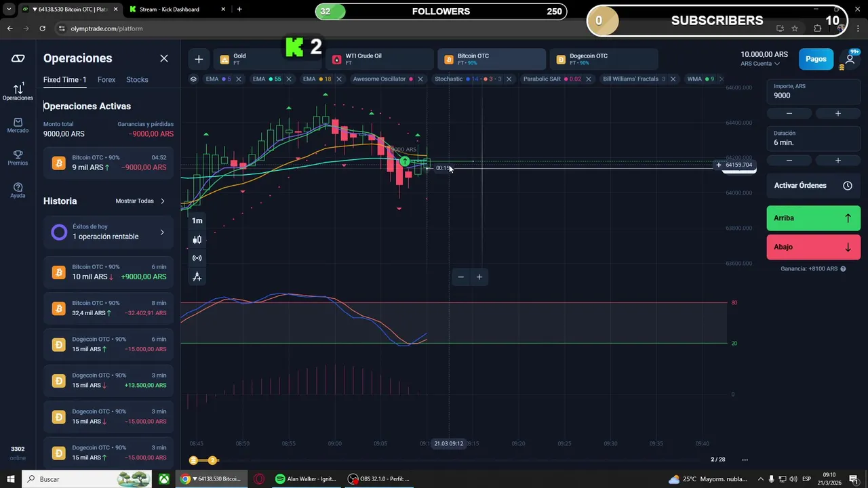Open the candlestick chart type selector

197,239
